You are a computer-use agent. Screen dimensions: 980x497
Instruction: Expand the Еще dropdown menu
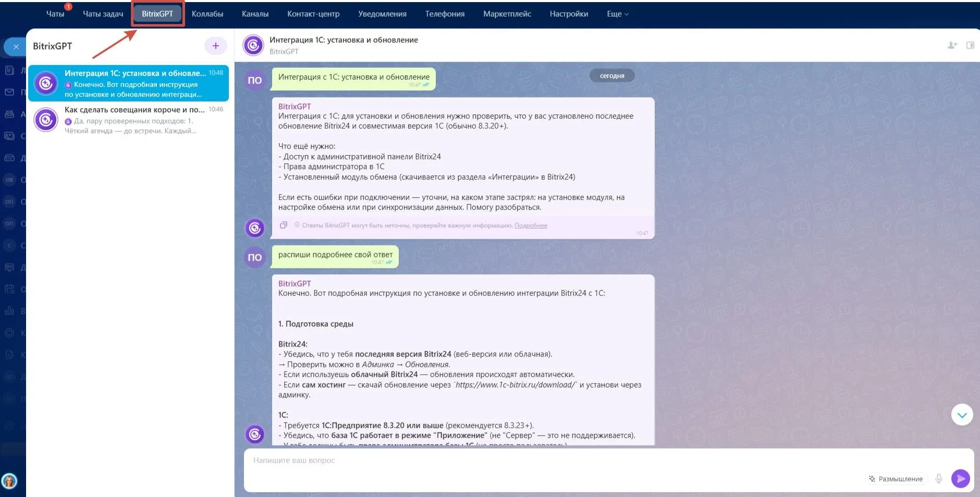(617, 14)
